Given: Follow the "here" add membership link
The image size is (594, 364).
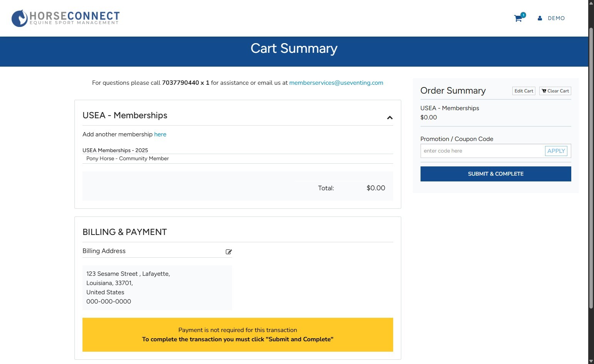Looking at the screenshot, I should coord(160,134).
